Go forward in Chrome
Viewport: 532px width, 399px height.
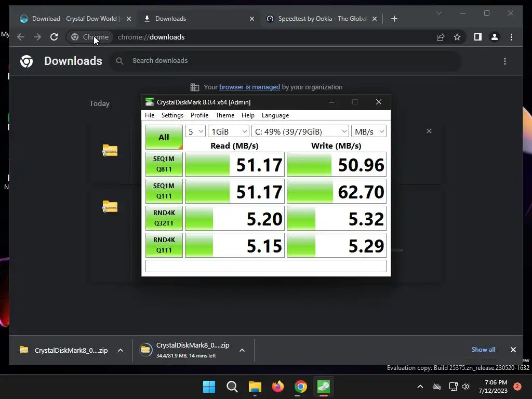(x=37, y=37)
